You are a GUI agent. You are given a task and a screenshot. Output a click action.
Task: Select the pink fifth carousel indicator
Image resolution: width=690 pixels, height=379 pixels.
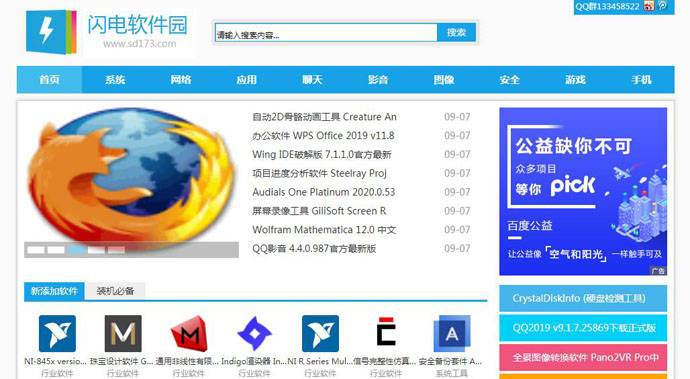(x=117, y=250)
